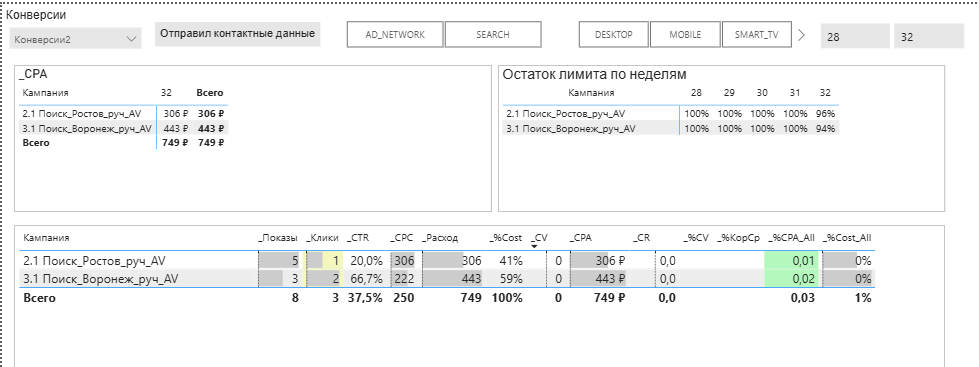
Task: Click 2.1 Поиск_Ростов_руч_AV in the Остаток лимита table
Action: point(566,114)
